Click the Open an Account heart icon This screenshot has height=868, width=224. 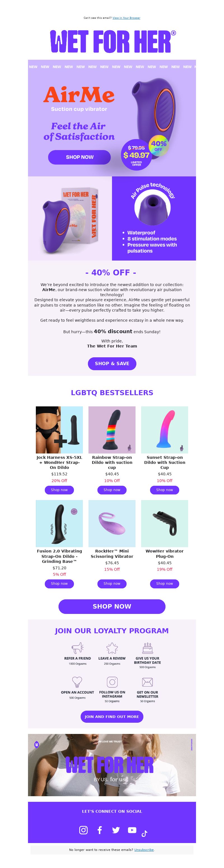tap(77, 682)
